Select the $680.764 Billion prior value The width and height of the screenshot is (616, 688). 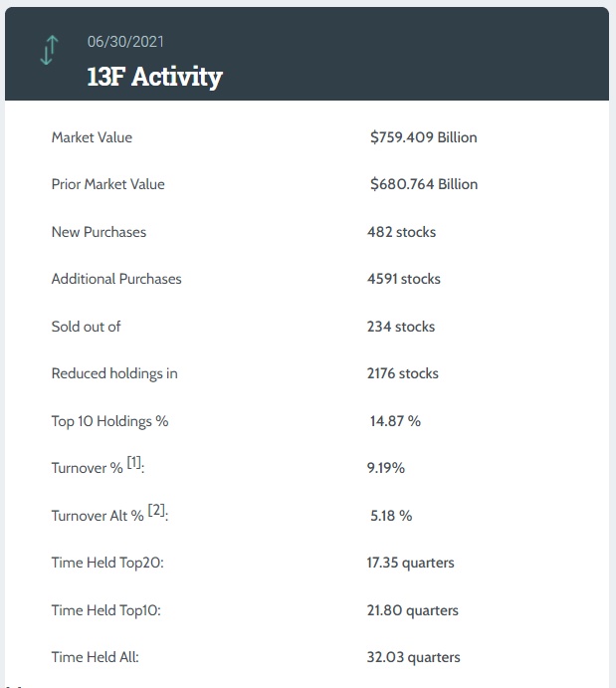[423, 184]
